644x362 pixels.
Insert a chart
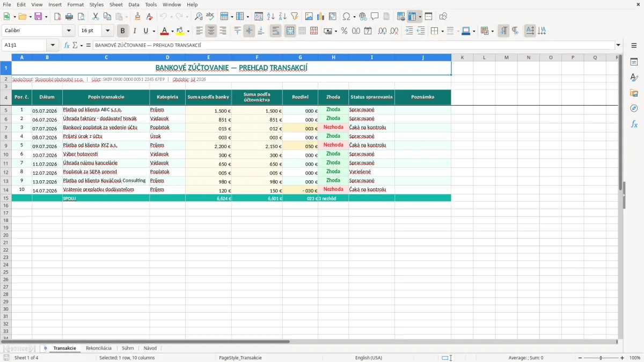(321, 17)
